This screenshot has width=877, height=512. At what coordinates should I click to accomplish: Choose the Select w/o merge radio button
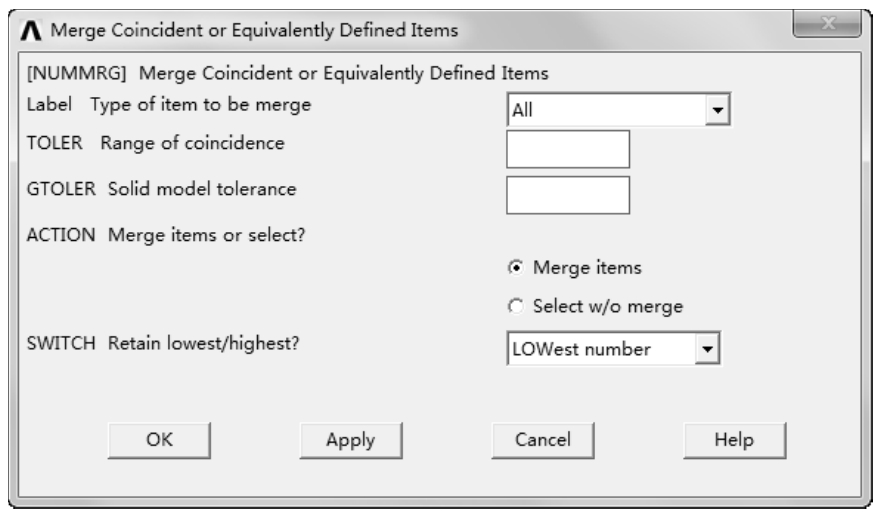point(516,306)
